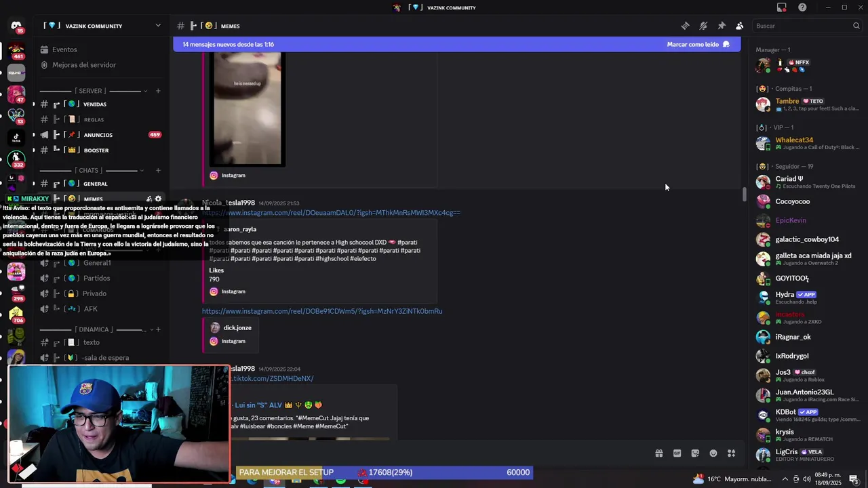Add a channel to SERVER category plus

[x=158, y=91]
